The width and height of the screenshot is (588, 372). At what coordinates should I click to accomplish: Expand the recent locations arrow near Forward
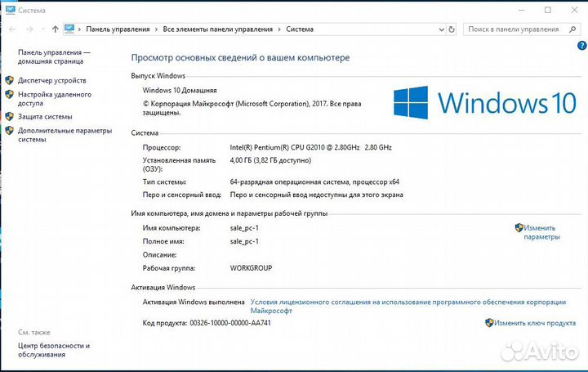pos(42,29)
